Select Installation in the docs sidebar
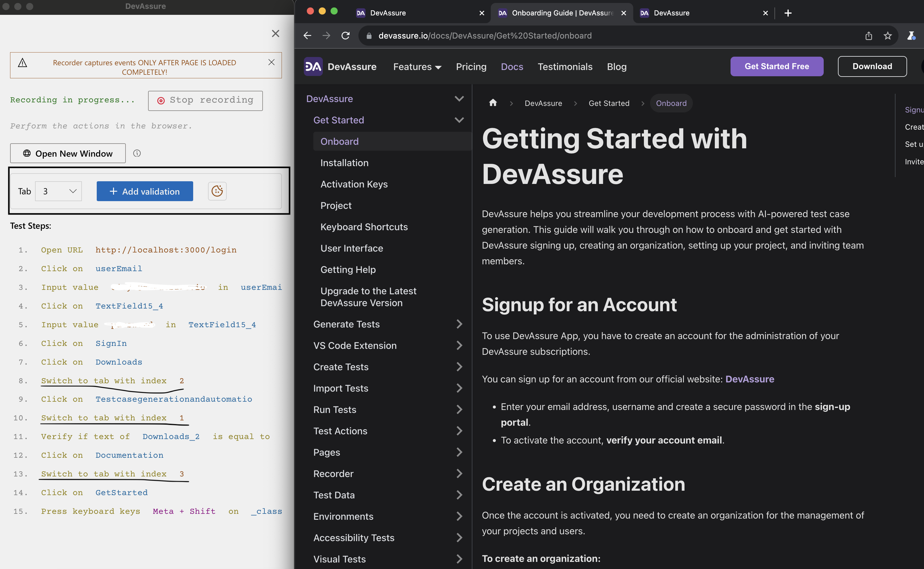924x569 pixels. tap(344, 163)
